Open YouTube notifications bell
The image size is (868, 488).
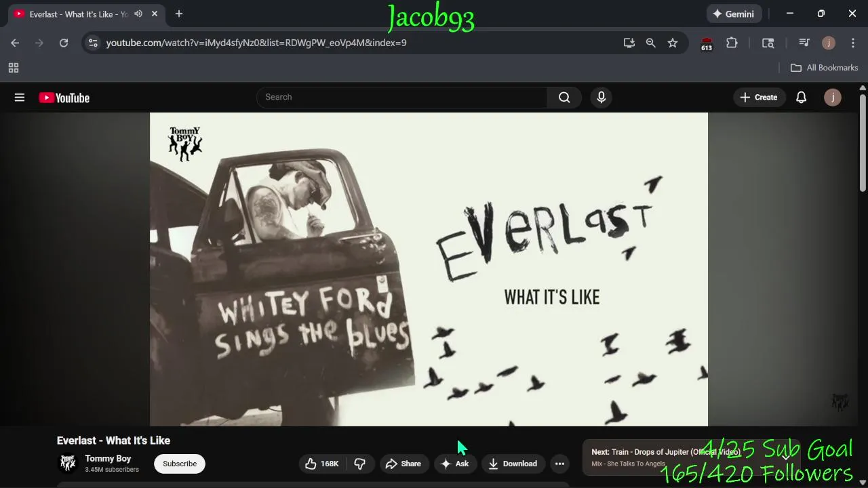(801, 98)
